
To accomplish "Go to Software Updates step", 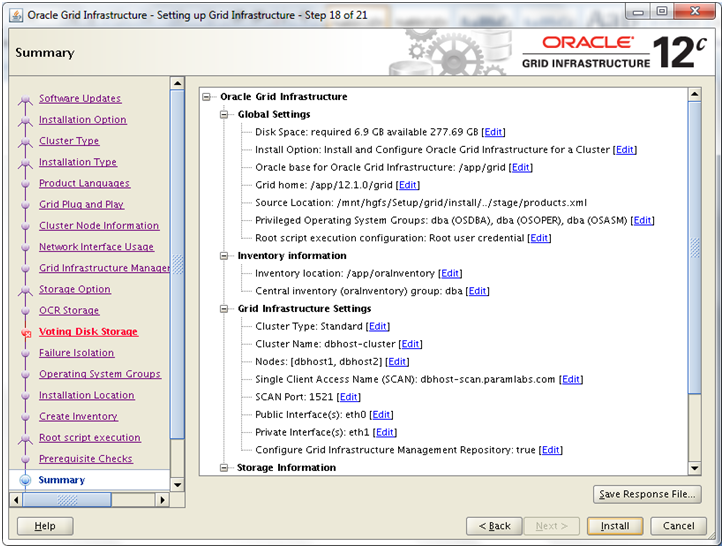I will (x=80, y=98).
